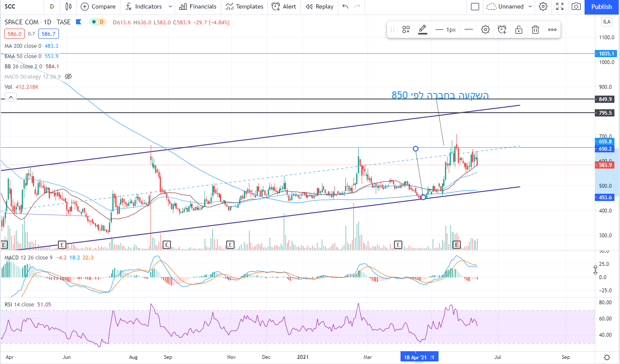The width and height of the screenshot is (620, 364).
Task: Click the orange D data badge
Action: tap(102, 22)
